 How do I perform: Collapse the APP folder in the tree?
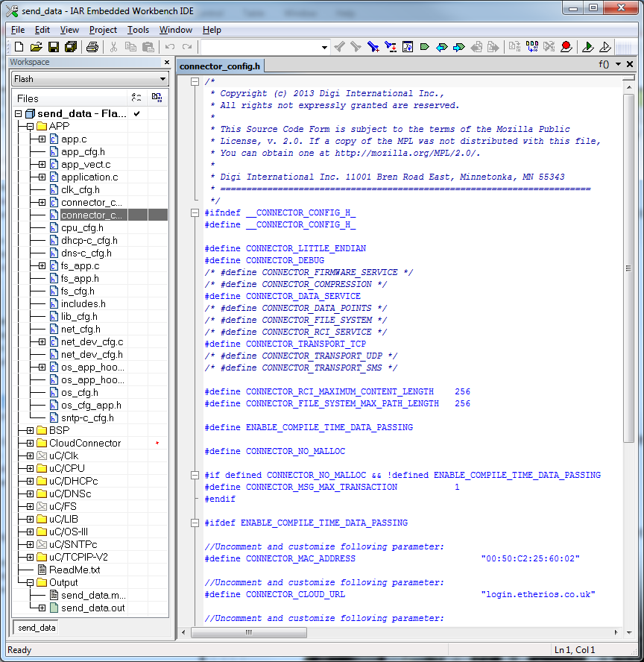tap(30, 127)
